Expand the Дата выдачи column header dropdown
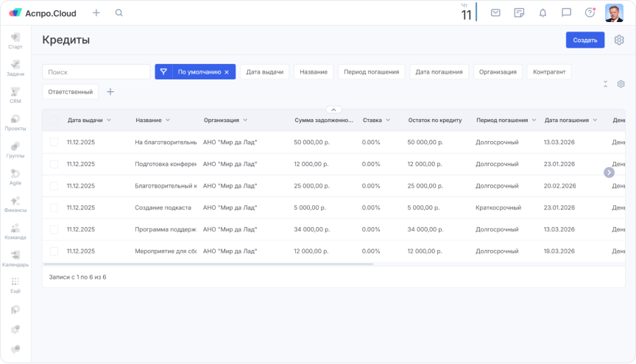The width and height of the screenshot is (636, 364). [x=109, y=120]
